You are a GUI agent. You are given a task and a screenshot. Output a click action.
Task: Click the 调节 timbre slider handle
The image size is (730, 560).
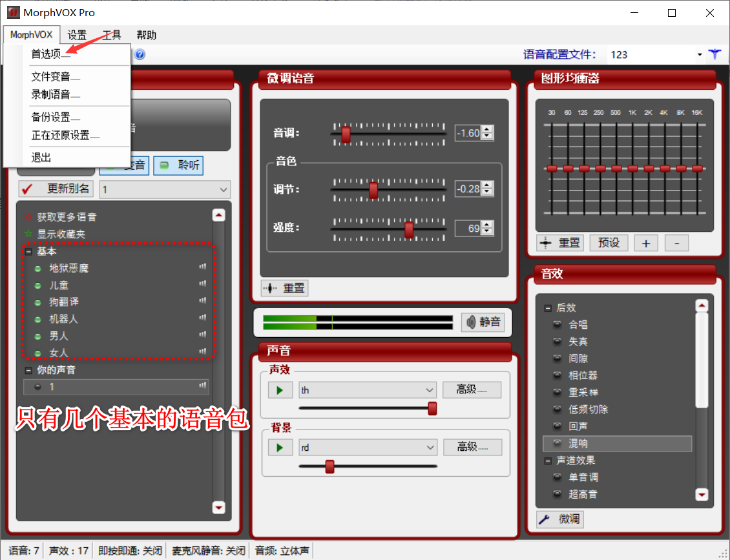point(373,190)
